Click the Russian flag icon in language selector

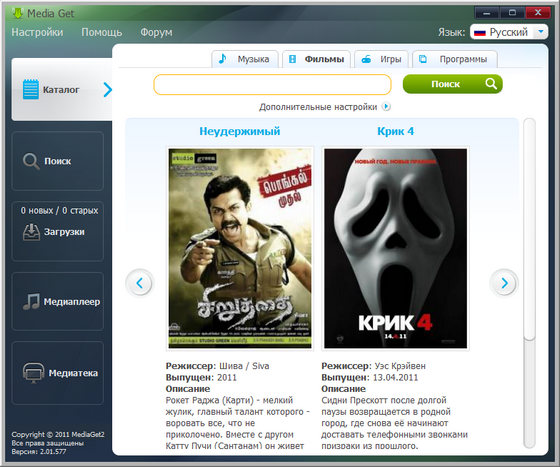click(480, 32)
